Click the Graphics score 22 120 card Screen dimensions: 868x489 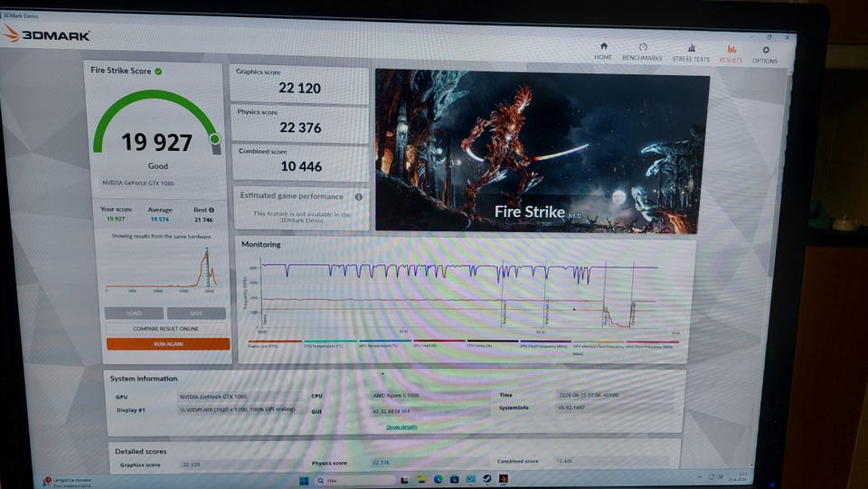coord(299,85)
